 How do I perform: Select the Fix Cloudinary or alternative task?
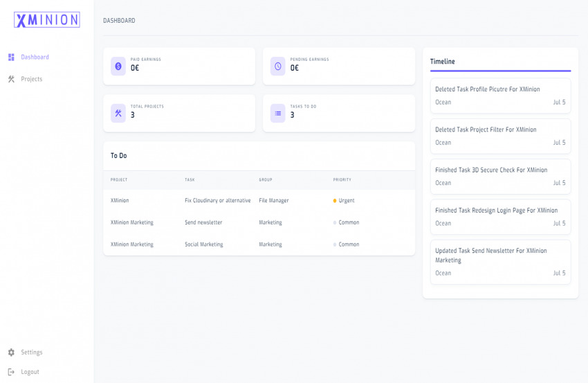(x=217, y=201)
